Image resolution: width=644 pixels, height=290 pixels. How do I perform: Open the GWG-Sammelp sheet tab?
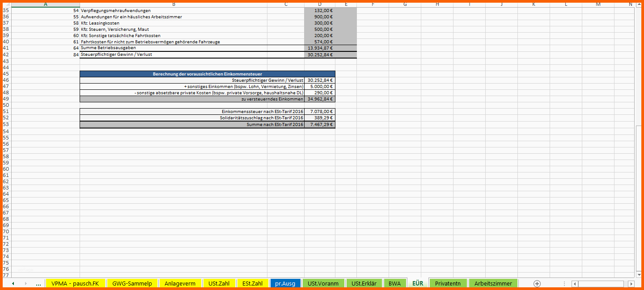click(132, 283)
